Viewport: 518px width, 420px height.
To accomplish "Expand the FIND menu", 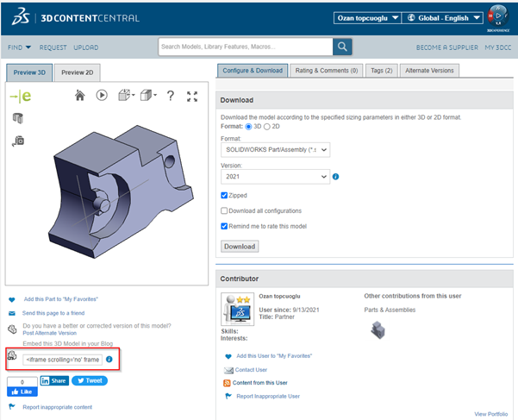I will [19, 47].
